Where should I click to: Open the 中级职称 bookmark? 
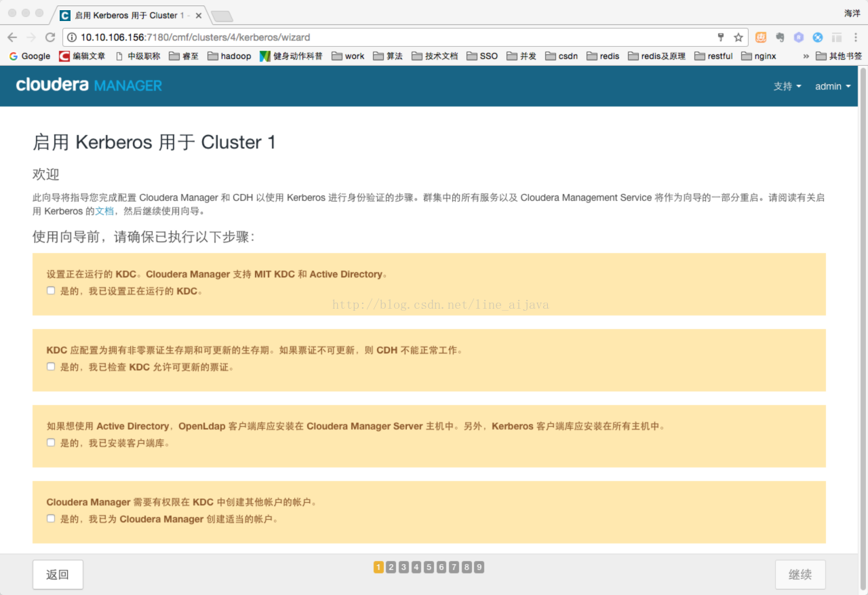click(x=138, y=56)
